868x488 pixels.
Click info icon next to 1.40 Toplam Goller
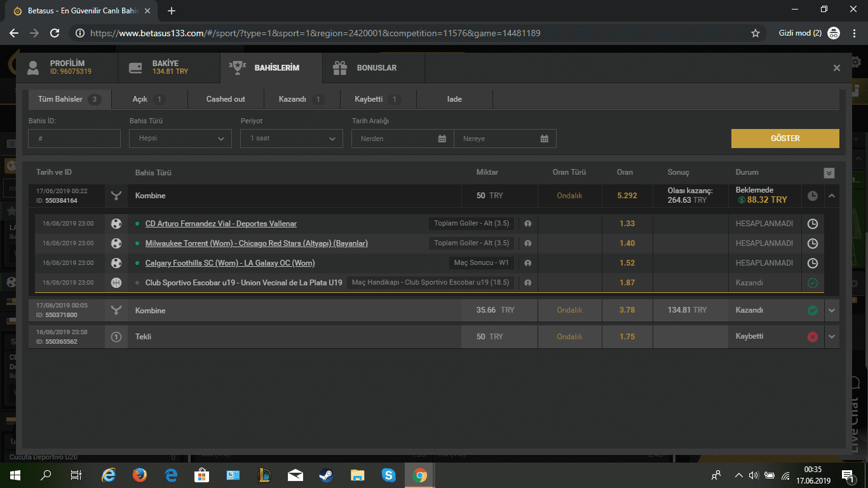pyautogui.click(x=527, y=243)
